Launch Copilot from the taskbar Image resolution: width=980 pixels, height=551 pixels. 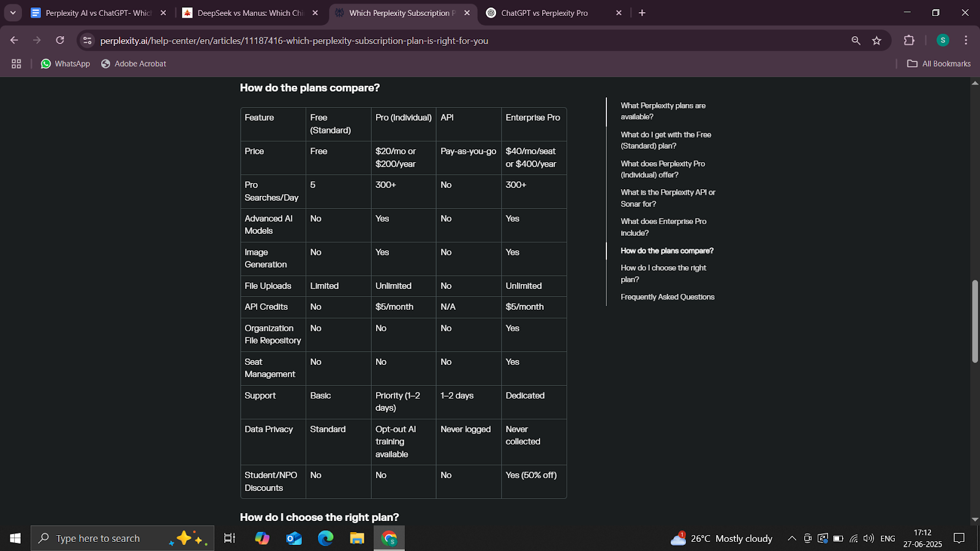point(262,538)
